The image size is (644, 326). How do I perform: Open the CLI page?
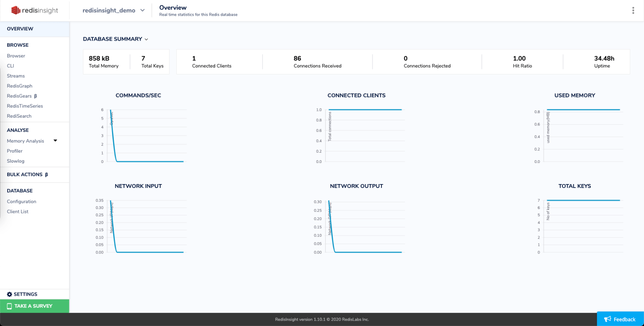(x=10, y=66)
